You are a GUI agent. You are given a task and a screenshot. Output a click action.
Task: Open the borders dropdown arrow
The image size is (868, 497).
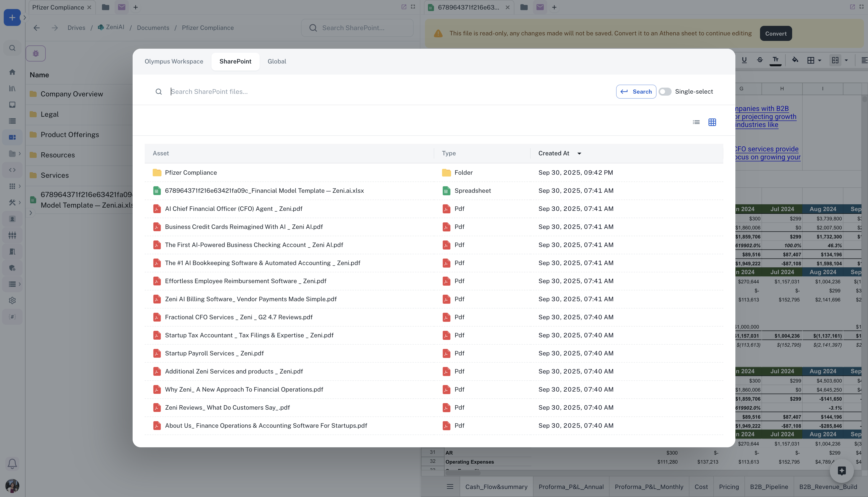coord(820,60)
